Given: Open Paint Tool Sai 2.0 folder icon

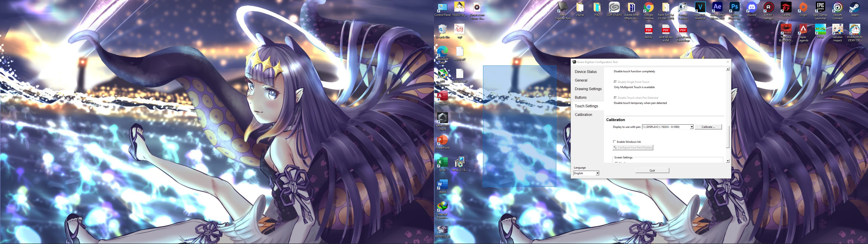Looking at the screenshot, I should [x=666, y=10].
